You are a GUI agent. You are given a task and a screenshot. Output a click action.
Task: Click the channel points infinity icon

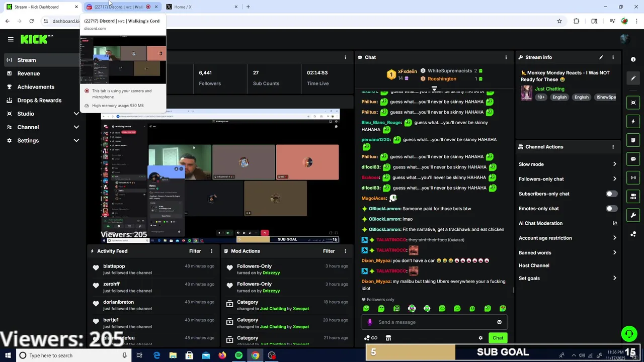coord(371,338)
